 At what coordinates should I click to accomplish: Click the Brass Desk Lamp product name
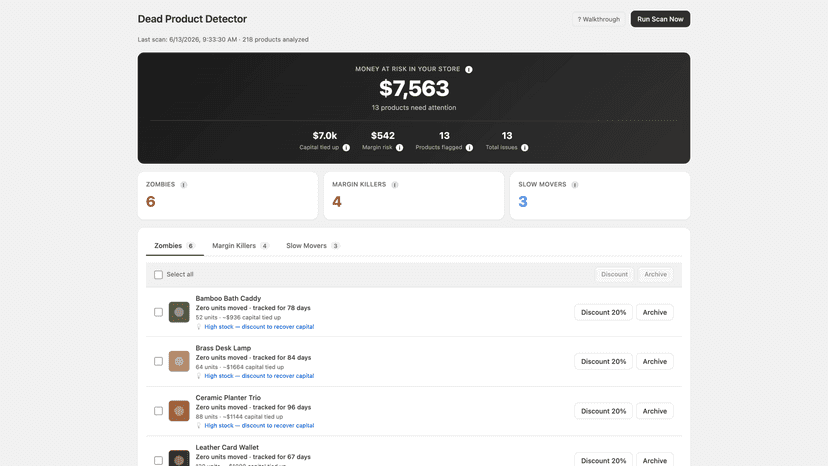click(223, 348)
